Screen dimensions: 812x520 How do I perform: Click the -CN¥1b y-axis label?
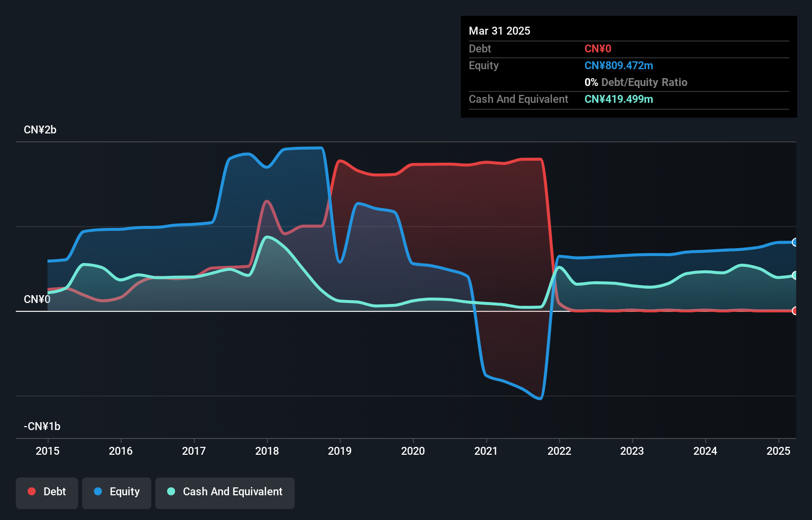point(42,427)
